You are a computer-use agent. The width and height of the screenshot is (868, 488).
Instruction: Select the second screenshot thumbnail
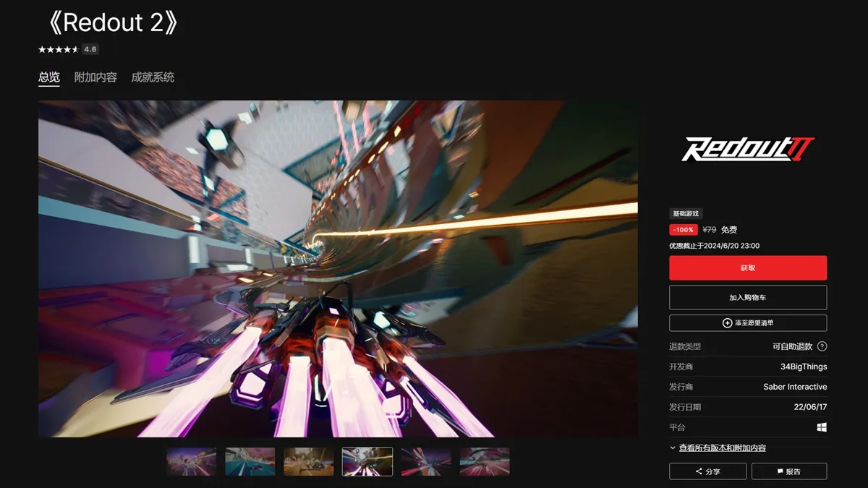click(250, 461)
